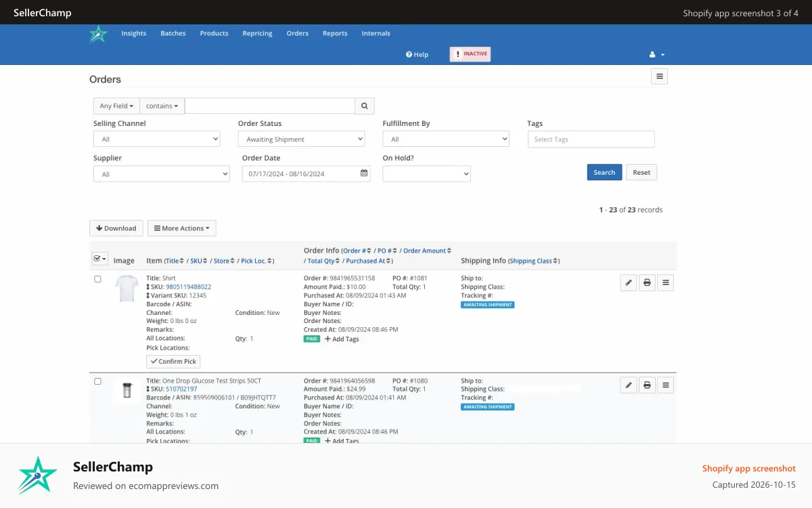Open row menu for the Shirt order

[665, 282]
